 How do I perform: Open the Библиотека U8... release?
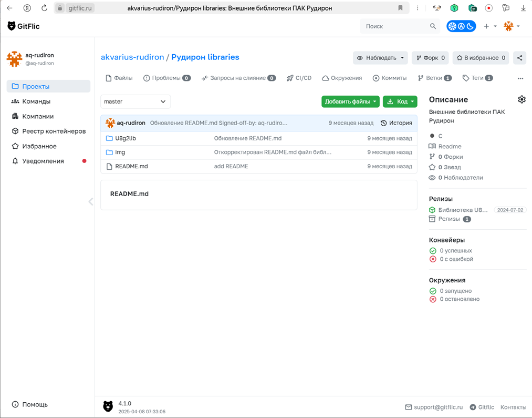(463, 210)
